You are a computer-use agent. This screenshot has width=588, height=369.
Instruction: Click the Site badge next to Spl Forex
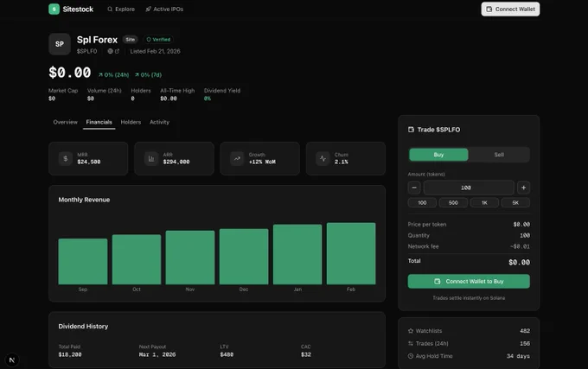130,40
